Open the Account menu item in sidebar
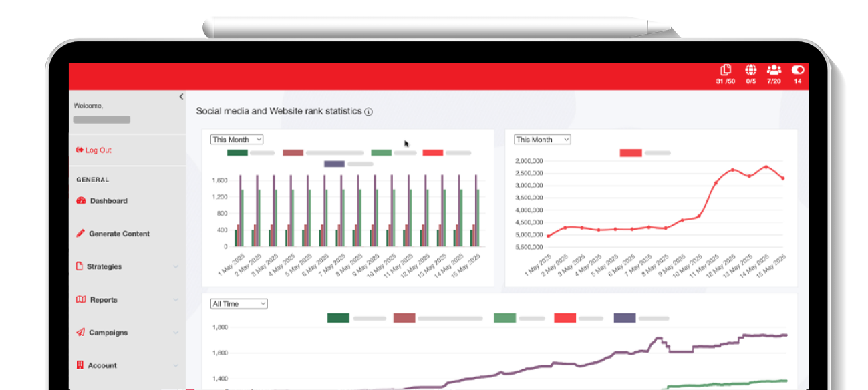The width and height of the screenshot is (868, 390). tap(102, 365)
